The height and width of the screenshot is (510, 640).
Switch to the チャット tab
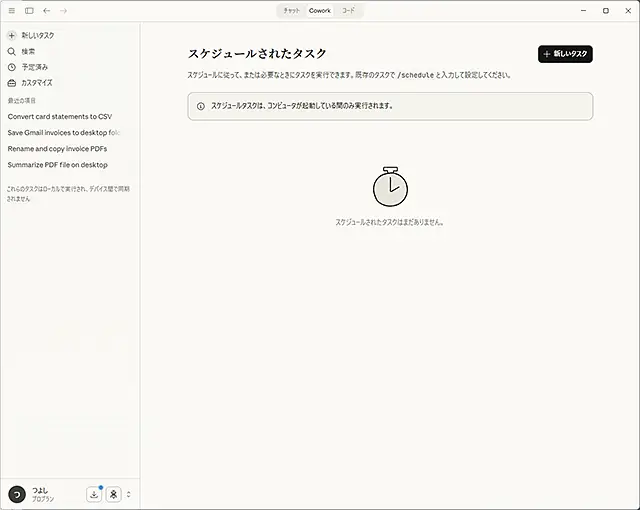291,10
